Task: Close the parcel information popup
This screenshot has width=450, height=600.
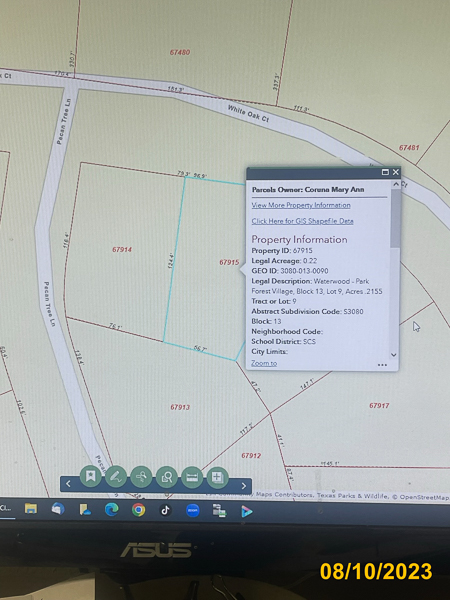Action: (396, 172)
